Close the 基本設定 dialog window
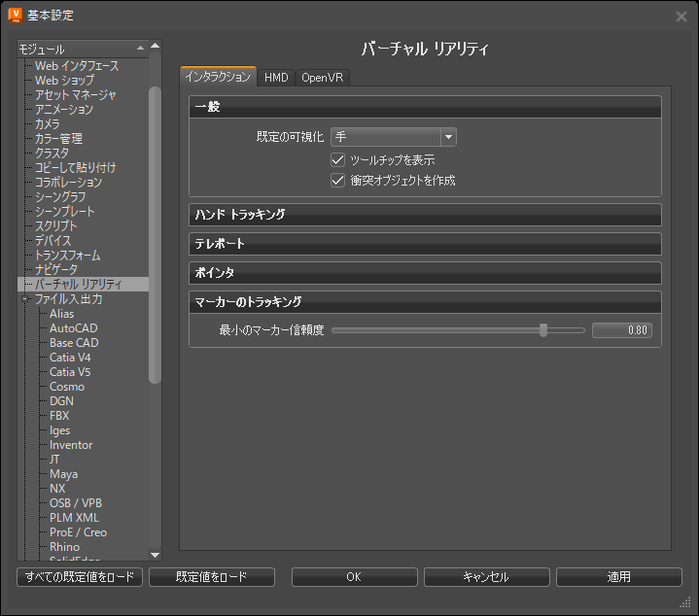Image resolution: width=699 pixels, height=616 pixels. tap(681, 17)
